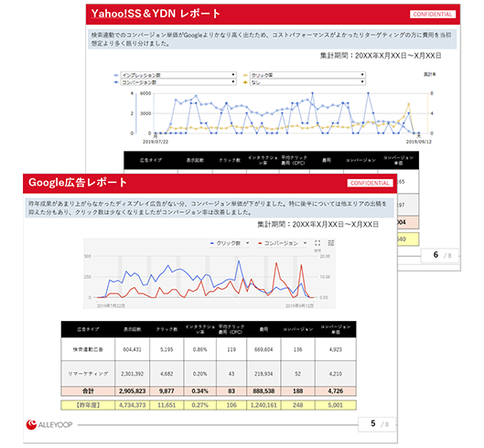This screenshot has height=448, width=484.
Task: Click the total 9,877 cell
Action: point(167,391)
